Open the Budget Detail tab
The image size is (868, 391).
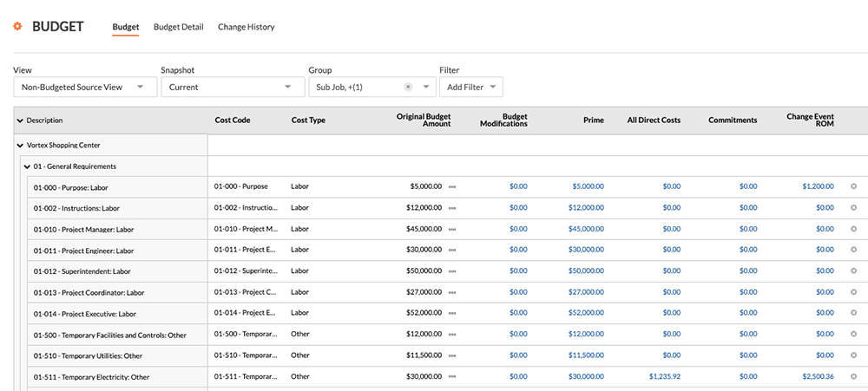tap(179, 27)
